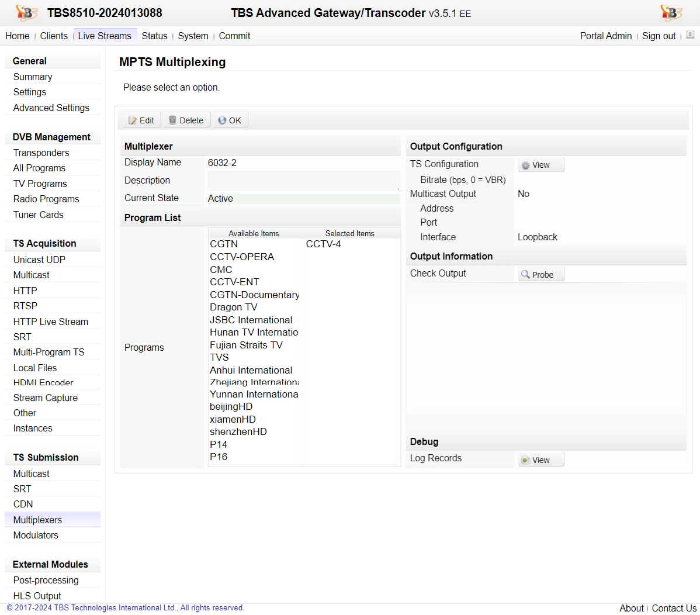This screenshot has width=700, height=615.
Task: Select CCTV-4 in Selected Items list
Action: (323, 244)
